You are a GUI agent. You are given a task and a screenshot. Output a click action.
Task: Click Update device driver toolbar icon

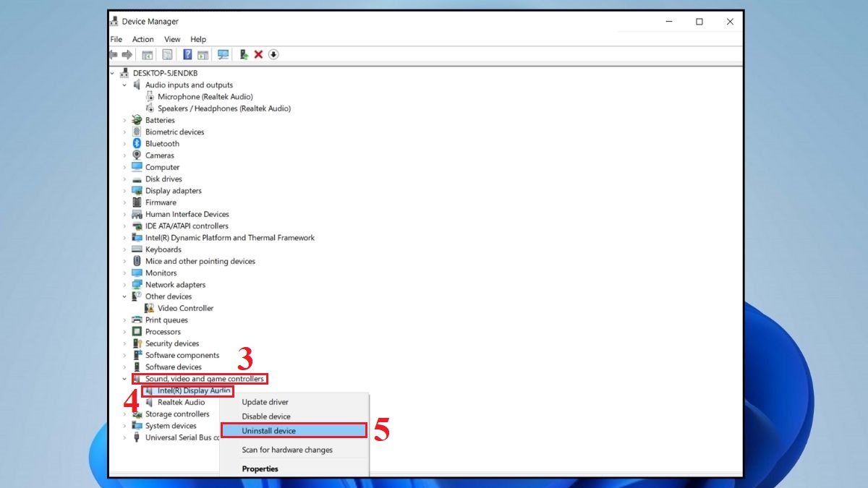[x=244, y=54]
